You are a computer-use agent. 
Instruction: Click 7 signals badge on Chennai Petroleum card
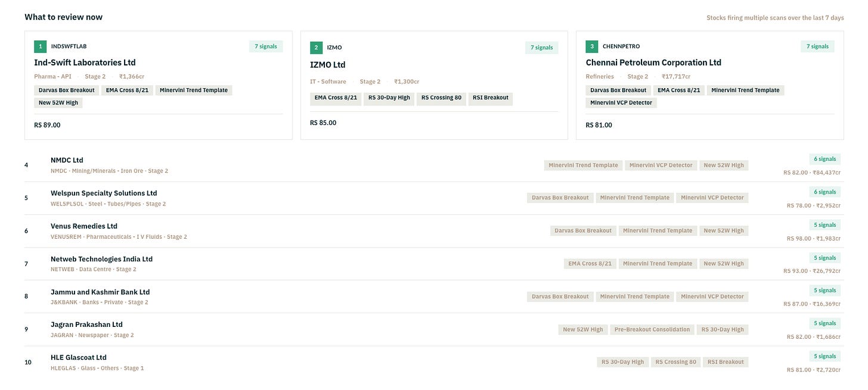point(817,46)
